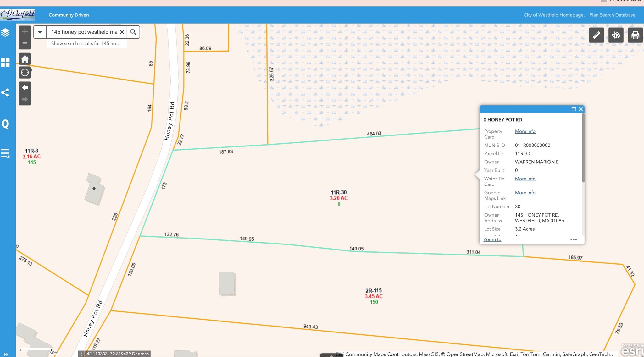Zoom in on the map
This screenshot has height=357, width=644.
25,31
